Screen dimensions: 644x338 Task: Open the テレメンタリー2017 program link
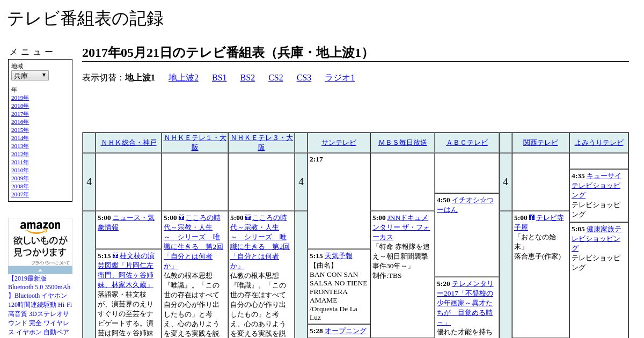[465, 303]
